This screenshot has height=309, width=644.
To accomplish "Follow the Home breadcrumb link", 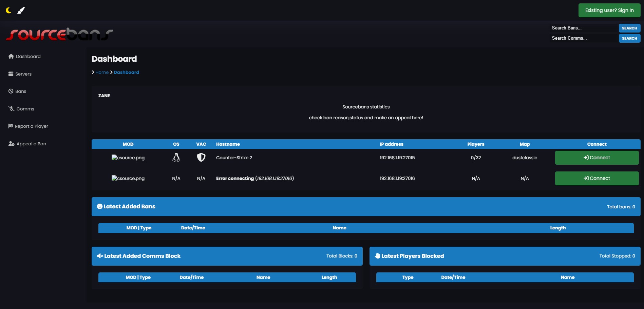I will [102, 72].
